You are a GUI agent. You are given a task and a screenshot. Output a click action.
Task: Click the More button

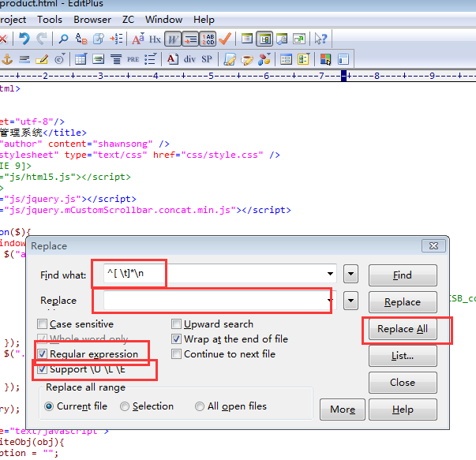(x=343, y=410)
